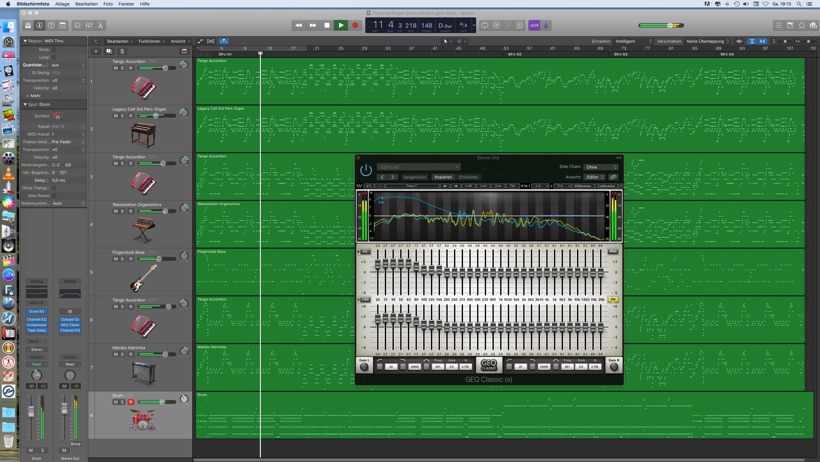Open the Bearbeiten menu in menu bar
820x462 pixels.
(86, 4)
